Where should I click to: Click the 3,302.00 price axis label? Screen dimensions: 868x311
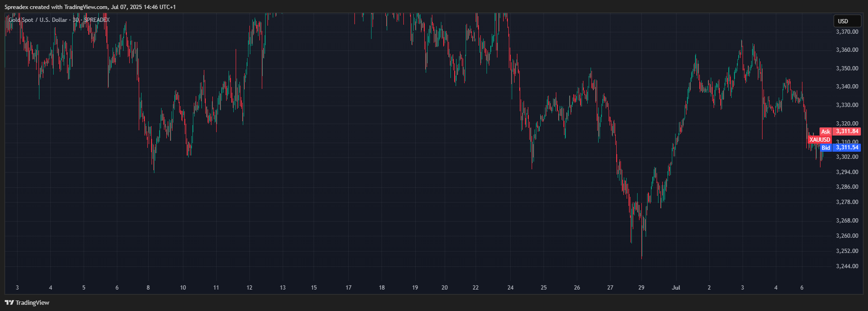click(847, 157)
